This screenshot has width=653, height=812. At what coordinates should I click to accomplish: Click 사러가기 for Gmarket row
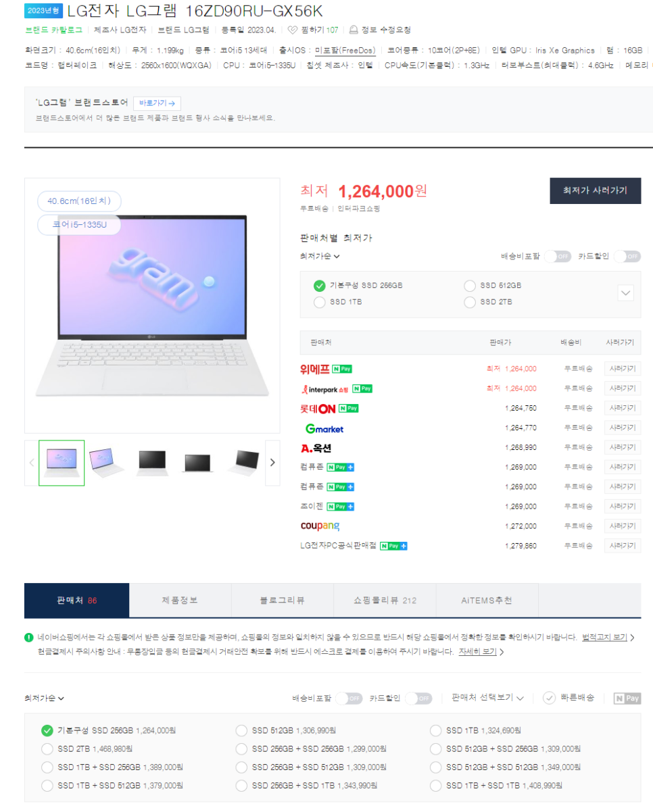pyautogui.click(x=623, y=428)
